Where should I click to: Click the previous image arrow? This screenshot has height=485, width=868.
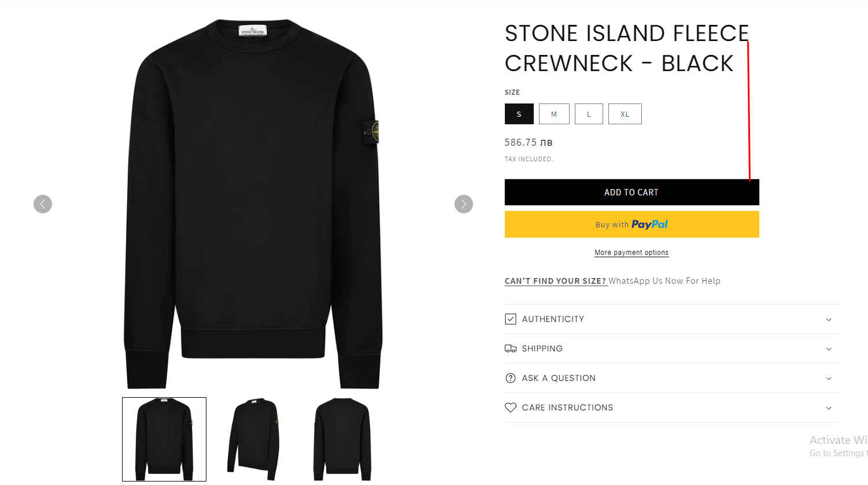(43, 204)
